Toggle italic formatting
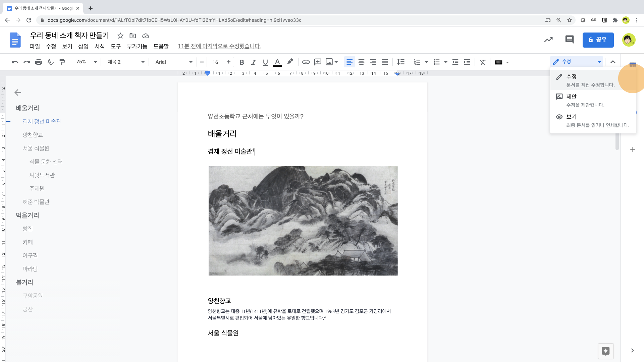644x362 pixels. tap(254, 62)
